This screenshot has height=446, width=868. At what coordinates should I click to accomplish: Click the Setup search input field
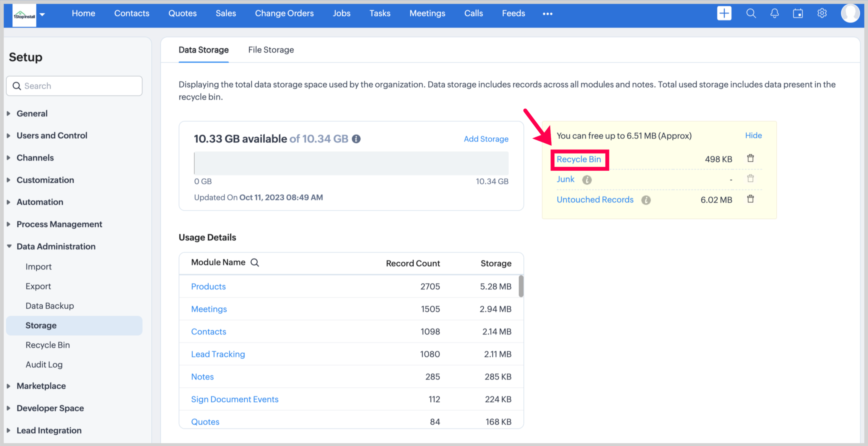point(79,86)
